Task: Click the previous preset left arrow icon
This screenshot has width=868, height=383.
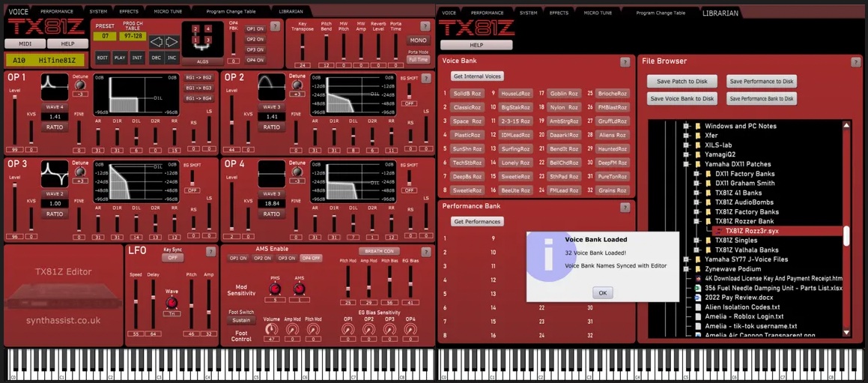Action: click(157, 41)
